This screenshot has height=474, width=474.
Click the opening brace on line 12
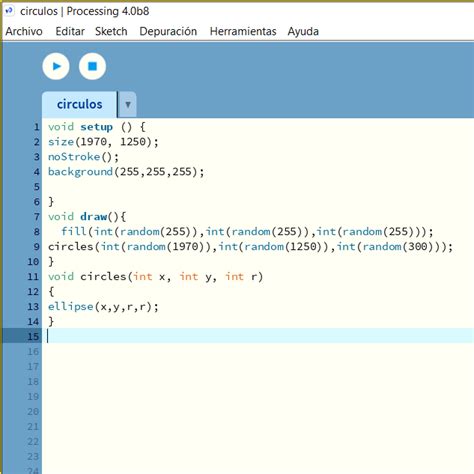51,291
